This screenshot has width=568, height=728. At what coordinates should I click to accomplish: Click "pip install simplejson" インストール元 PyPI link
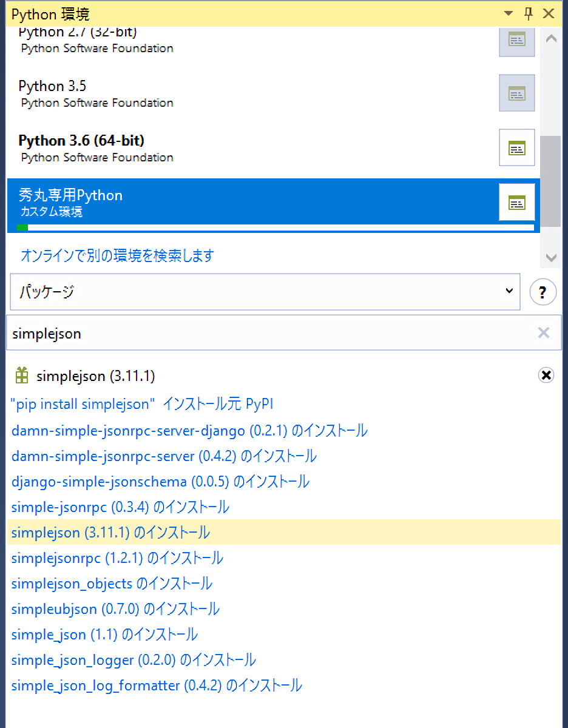point(142,404)
